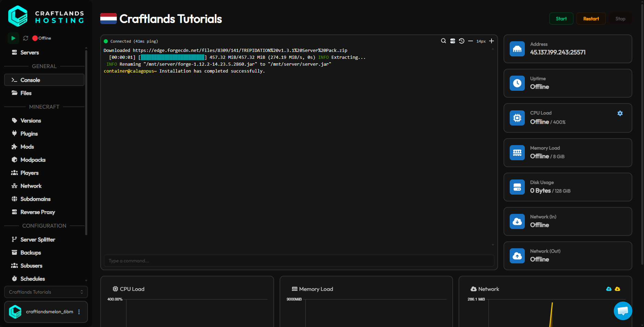Open the Players page
The width and height of the screenshot is (644, 327).
pos(44,173)
